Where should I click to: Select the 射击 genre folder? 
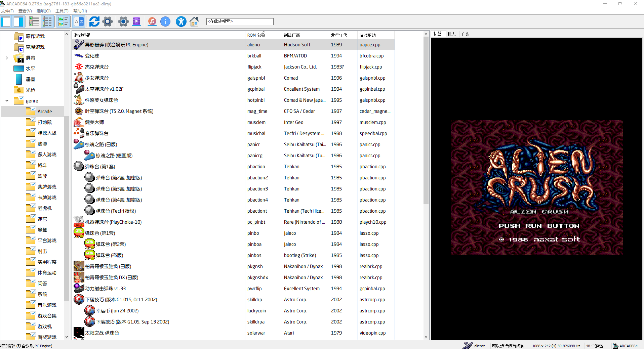pos(37,251)
